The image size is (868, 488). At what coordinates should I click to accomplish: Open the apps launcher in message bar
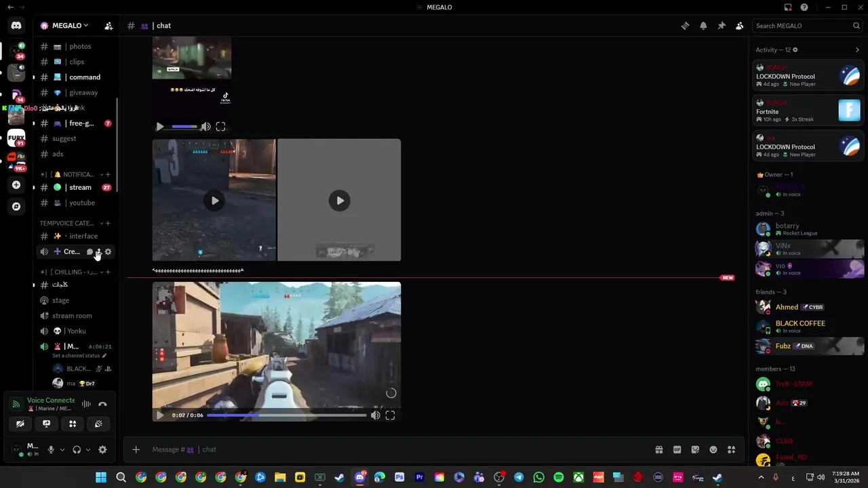732,449
